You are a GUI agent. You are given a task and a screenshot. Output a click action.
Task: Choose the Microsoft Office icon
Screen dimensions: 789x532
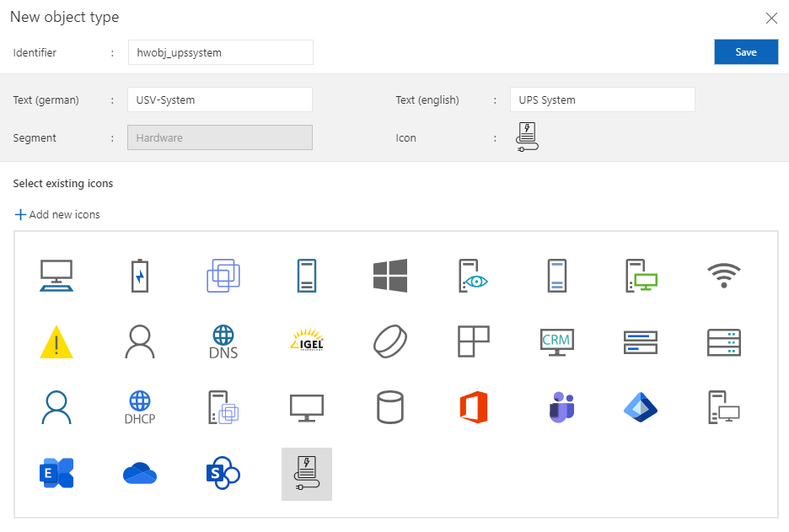474,407
